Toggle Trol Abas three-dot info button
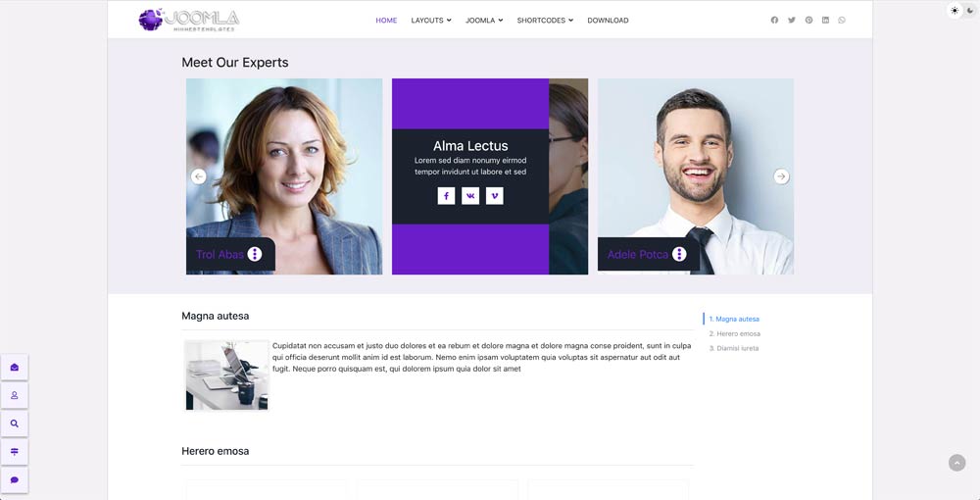The image size is (980, 500). [x=255, y=254]
